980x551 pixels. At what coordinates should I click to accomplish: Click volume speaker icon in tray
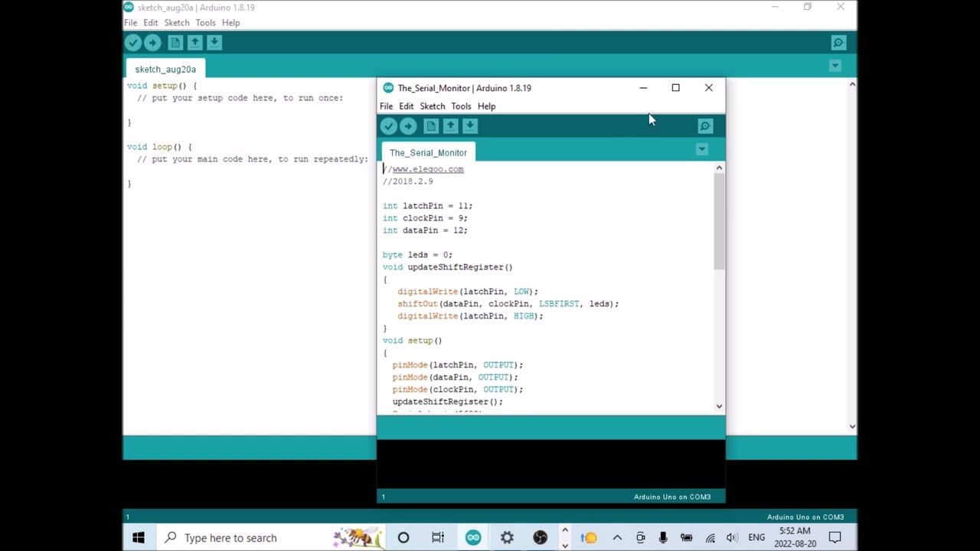(x=732, y=538)
